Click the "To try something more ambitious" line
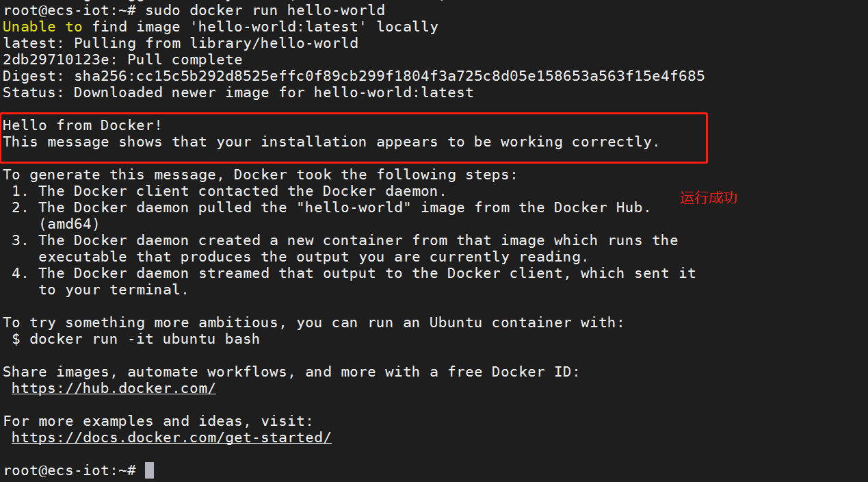The image size is (868, 482). (x=313, y=322)
